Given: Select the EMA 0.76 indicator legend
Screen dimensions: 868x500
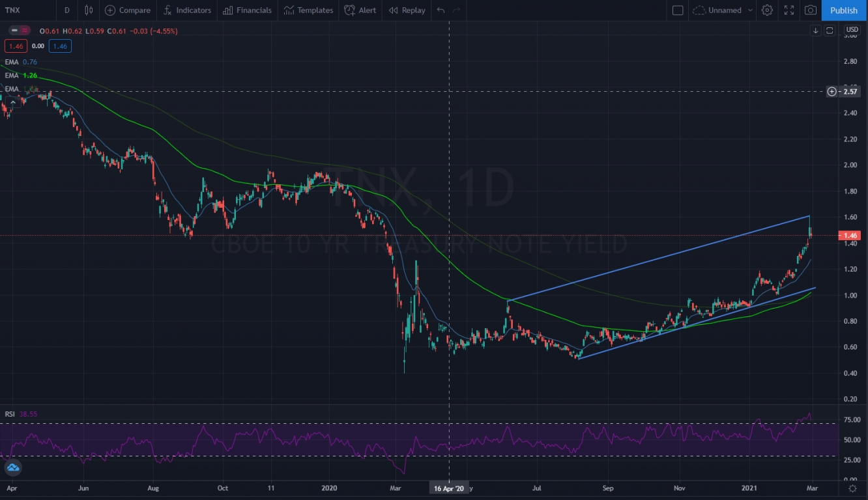Looking at the screenshot, I should [21, 62].
